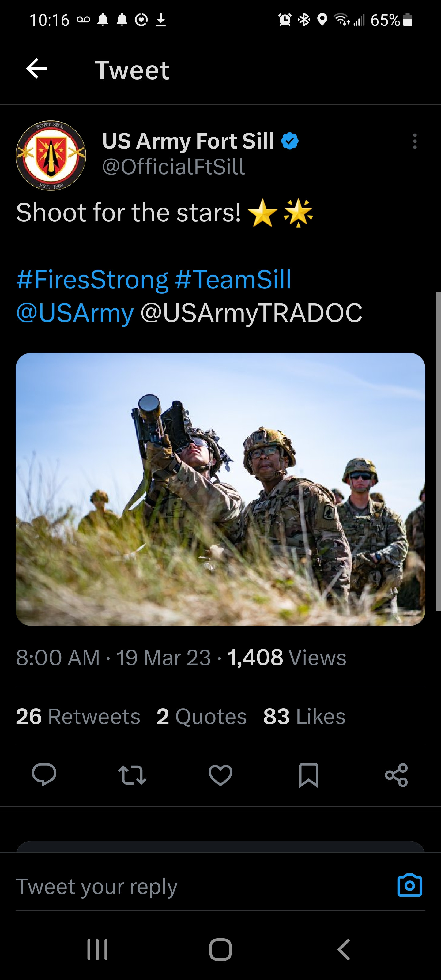Tap the reply speech bubble icon
The width and height of the screenshot is (441, 980).
[x=44, y=775]
